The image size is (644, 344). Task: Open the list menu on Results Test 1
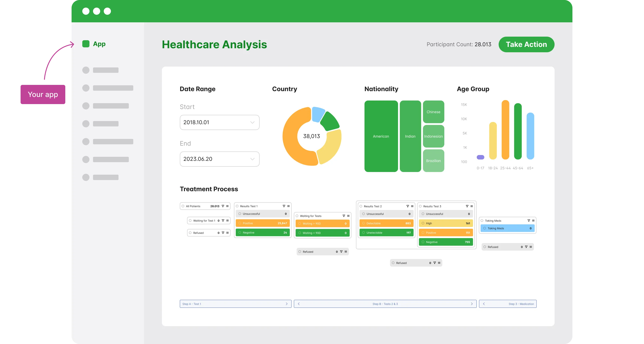[x=288, y=206]
